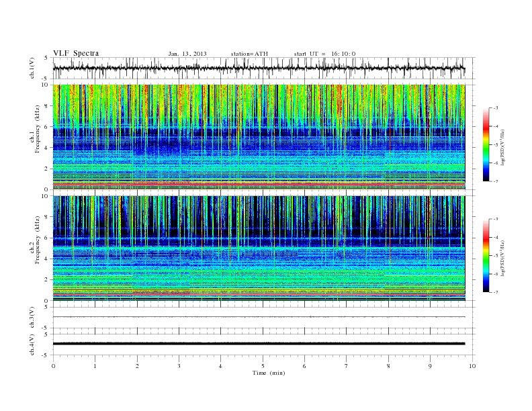Click the ch.1 spectrogram color bar
Screen dimensions: 532x411
(486, 144)
